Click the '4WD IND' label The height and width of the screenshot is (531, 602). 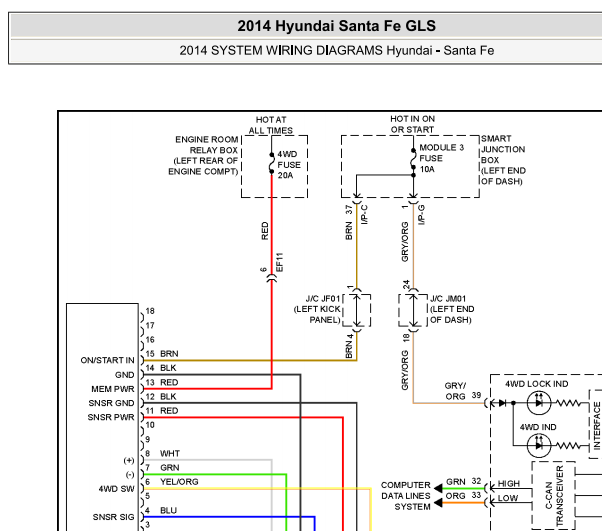(538, 427)
